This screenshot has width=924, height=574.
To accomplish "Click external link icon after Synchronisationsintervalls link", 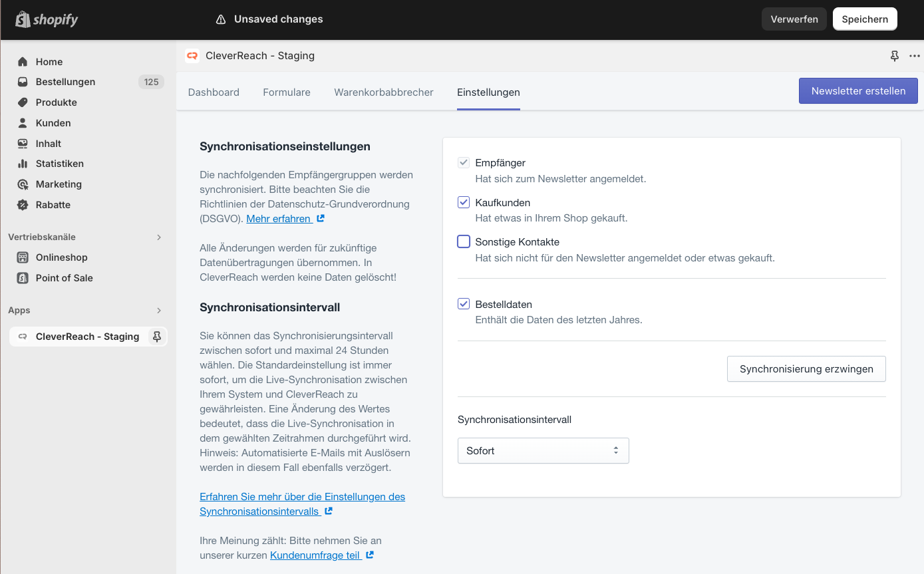I will pyautogui.click(x=328, y=511).
